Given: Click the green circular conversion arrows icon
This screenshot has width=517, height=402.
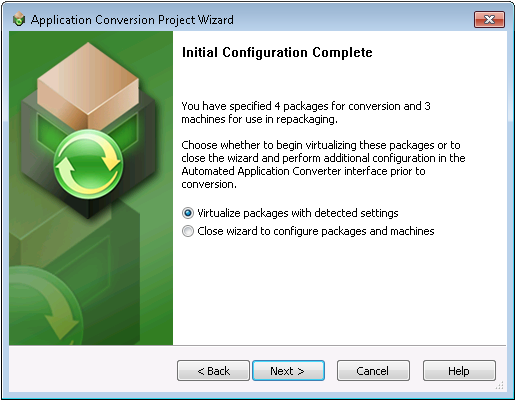Looking at the screenshot, I should [x=88, y=164].
